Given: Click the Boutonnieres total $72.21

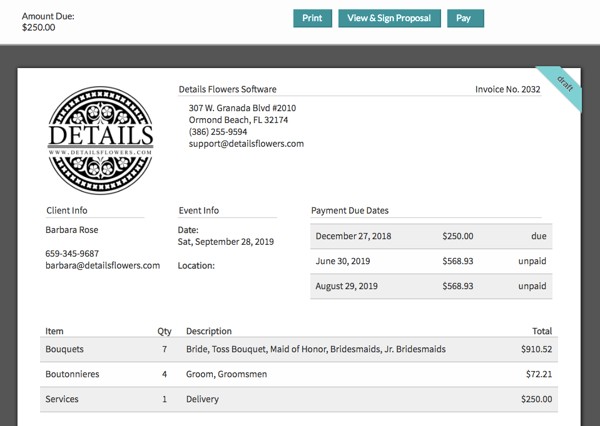Looking at the screenshot, I should pos(539,374).
